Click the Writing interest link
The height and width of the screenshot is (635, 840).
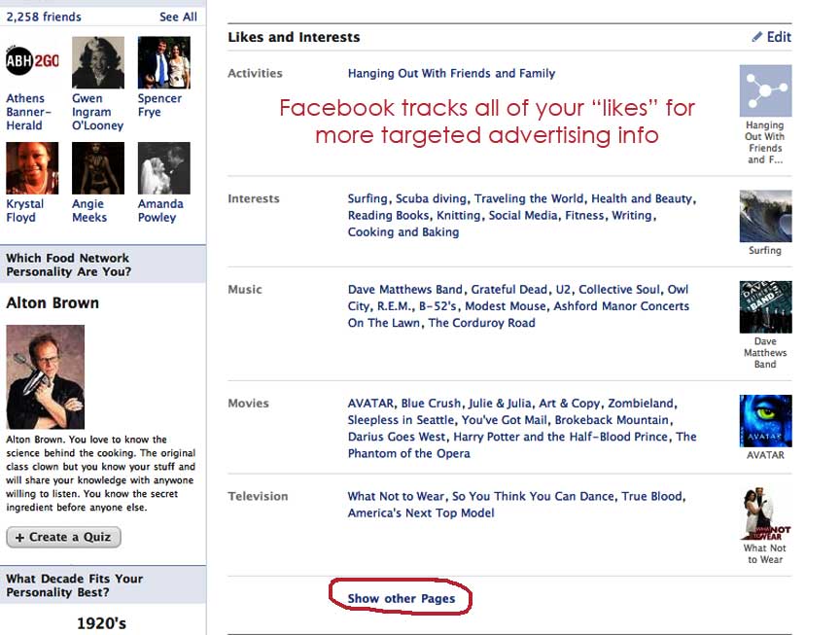[x=632, y=215]
